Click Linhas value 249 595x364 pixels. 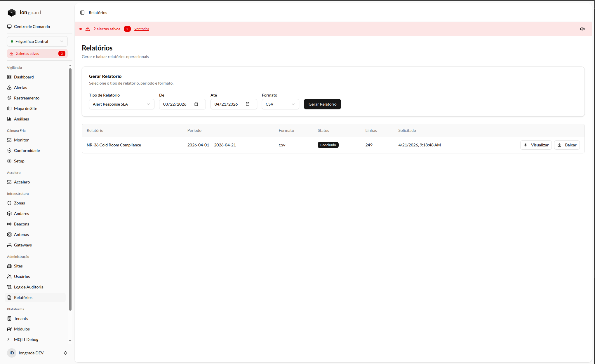[x=369, y=145]
